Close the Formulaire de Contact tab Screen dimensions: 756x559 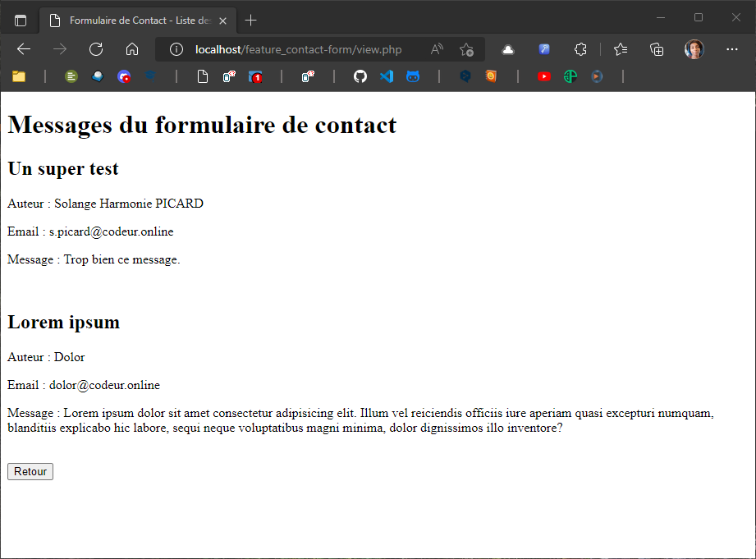[222, 21]
